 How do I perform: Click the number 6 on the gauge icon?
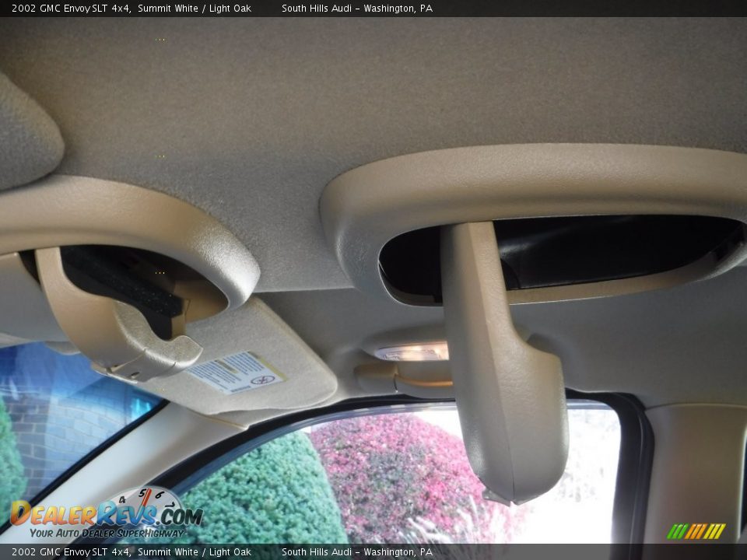click(x=158, y=494)
